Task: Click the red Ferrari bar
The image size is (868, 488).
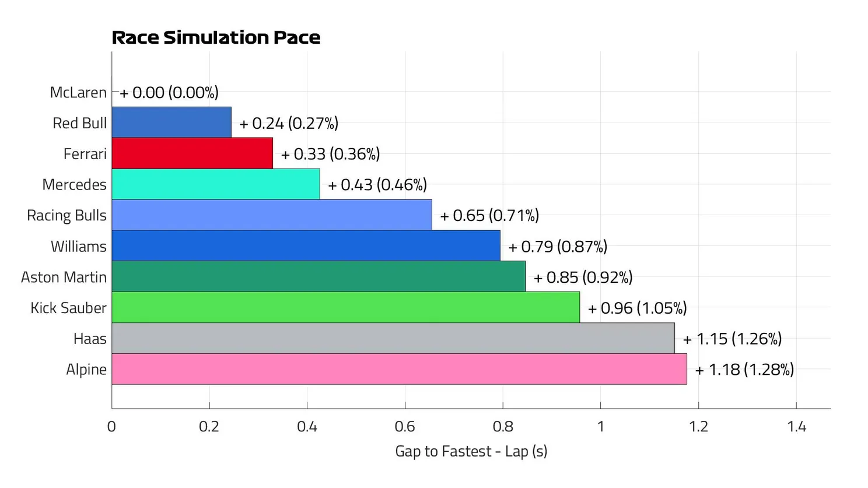Action: [192, 153]
